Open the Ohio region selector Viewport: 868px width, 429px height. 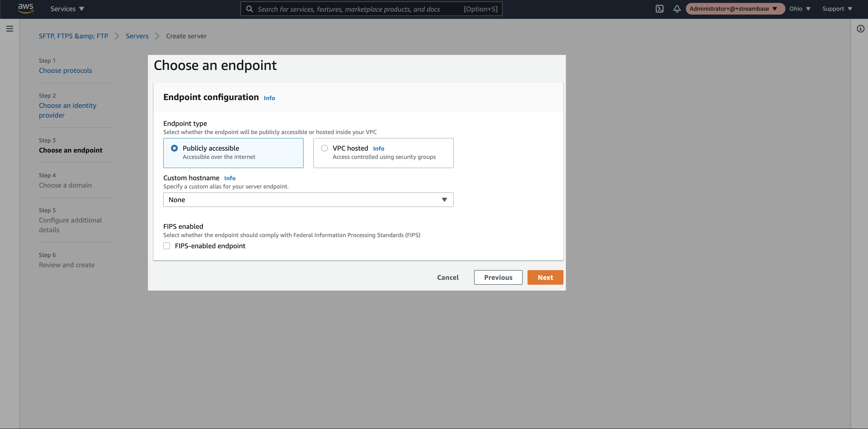click(800, 9)
